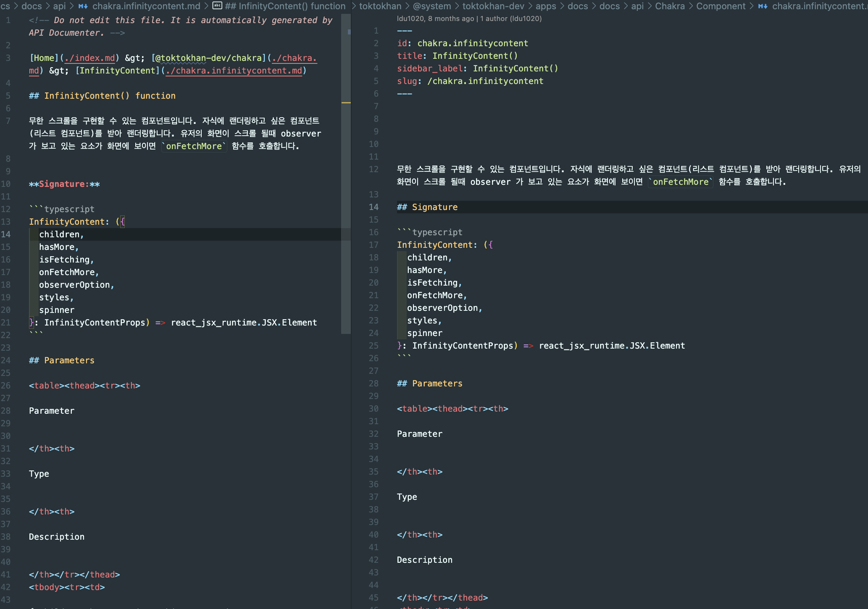
Task: Click the 'apps' breadcrumb segment
Action: click(x=546, y=6)
